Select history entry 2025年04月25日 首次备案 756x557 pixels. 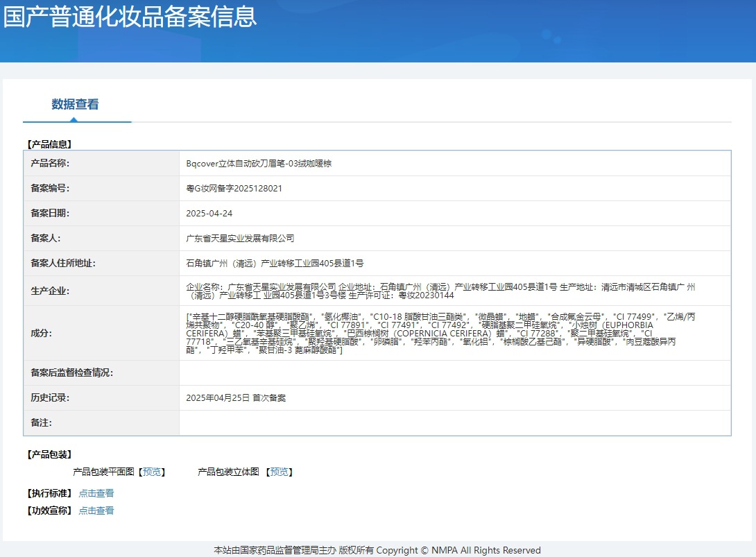click(x=236, y=398)
